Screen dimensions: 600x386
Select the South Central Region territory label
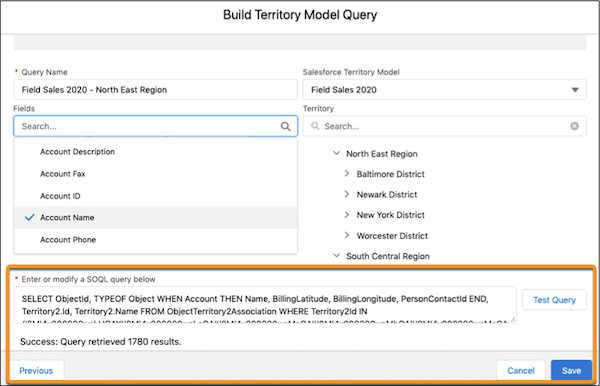[x=388, y=256]
